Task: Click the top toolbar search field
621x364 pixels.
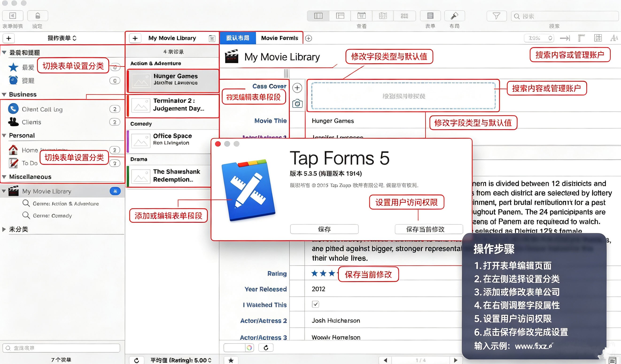Action: pyautogui.click(x=564, y=16)
